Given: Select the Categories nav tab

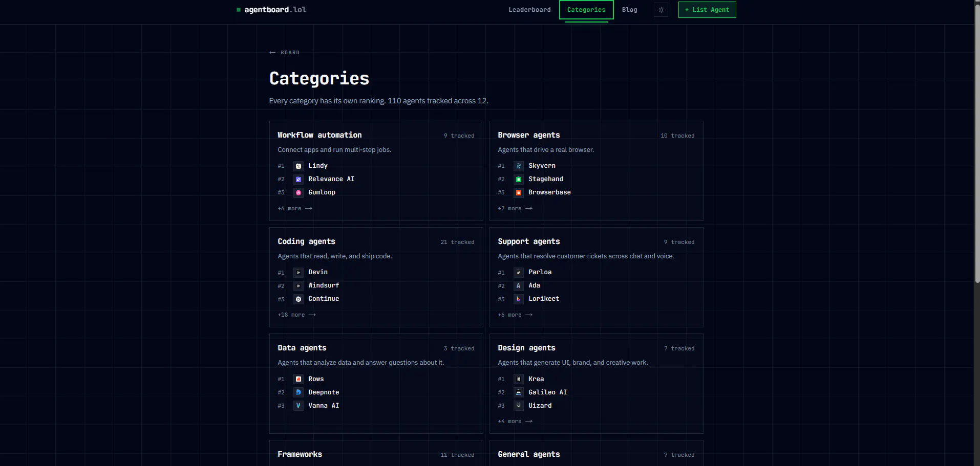Looking at the screenshot, I should [x=586, y=10].
